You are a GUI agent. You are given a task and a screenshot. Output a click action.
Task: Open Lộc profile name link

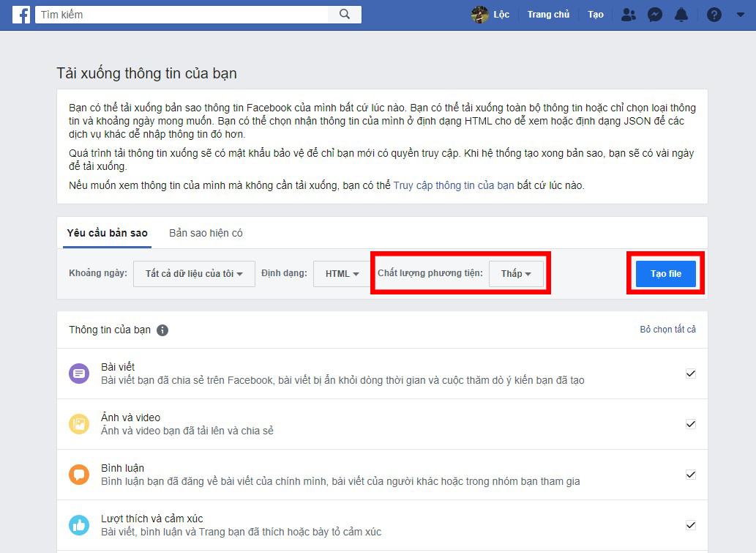[501, 15]
